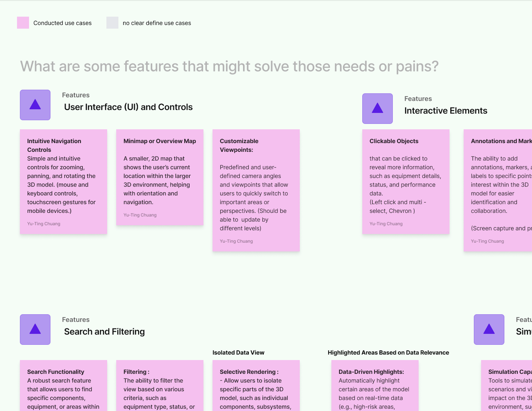
Task: Click the Filtering sticky note
Action: tap(160, 387)
